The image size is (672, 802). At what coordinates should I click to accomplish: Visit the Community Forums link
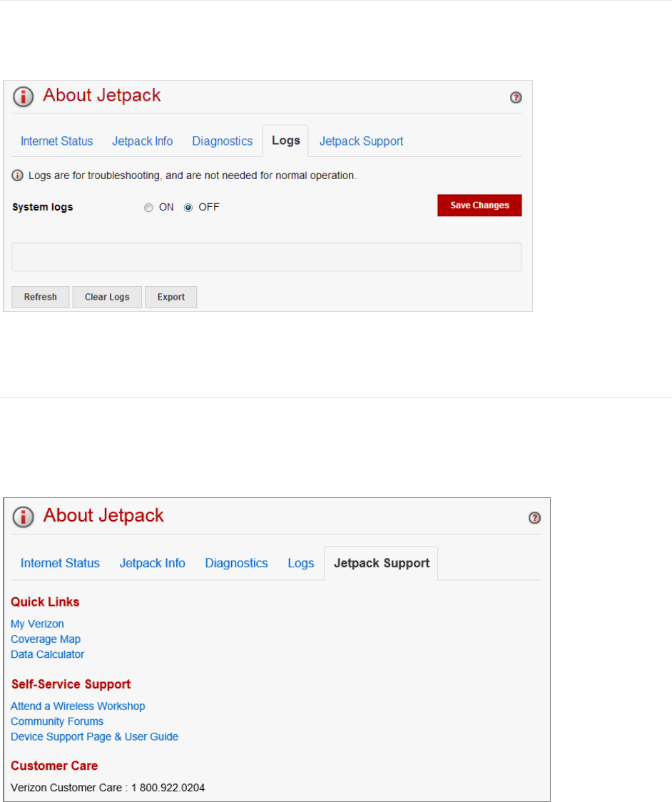point(57,721)
